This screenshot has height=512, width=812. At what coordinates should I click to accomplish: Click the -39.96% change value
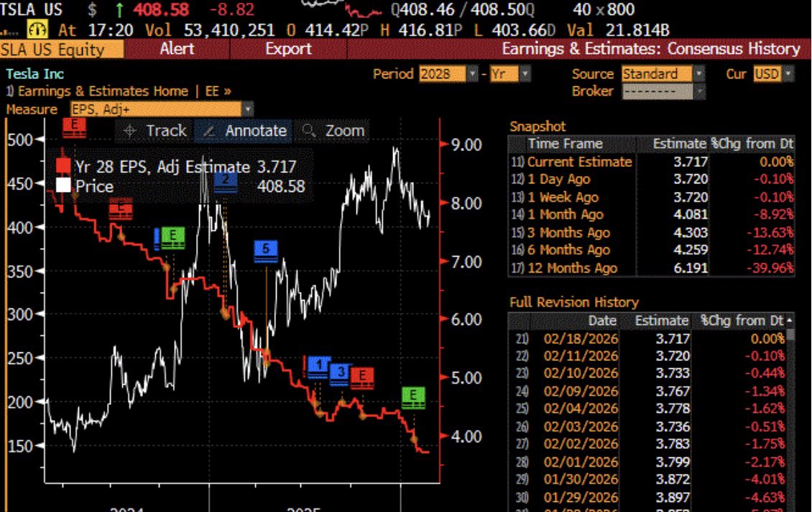[x=770, y=268]
